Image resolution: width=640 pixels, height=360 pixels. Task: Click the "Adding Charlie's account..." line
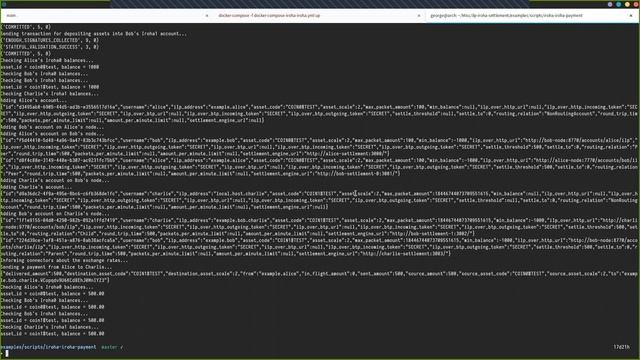[36, 187]
